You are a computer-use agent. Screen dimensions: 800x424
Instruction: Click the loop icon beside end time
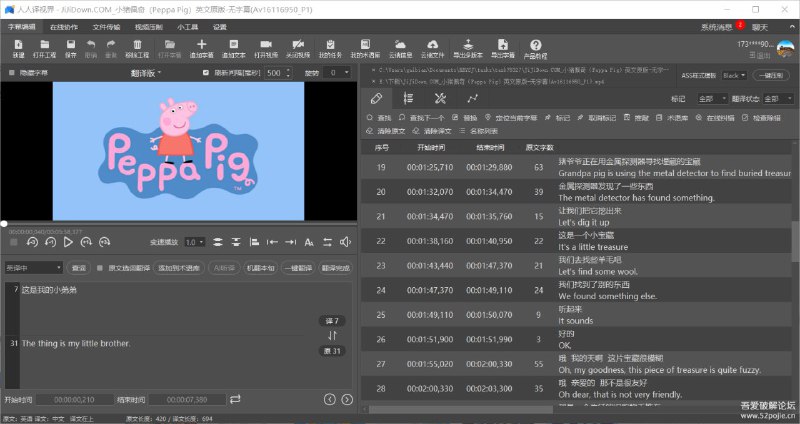tap(235, 399)
